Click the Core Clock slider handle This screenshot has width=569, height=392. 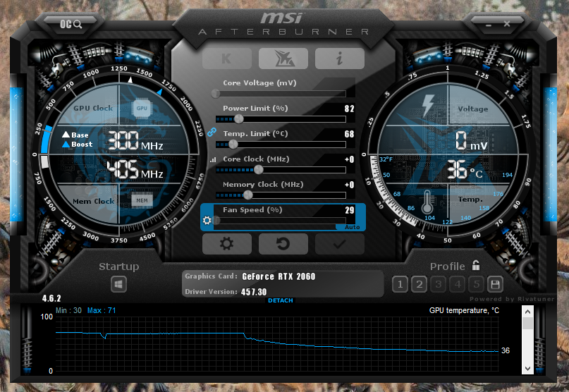click(x=258, y=169)
